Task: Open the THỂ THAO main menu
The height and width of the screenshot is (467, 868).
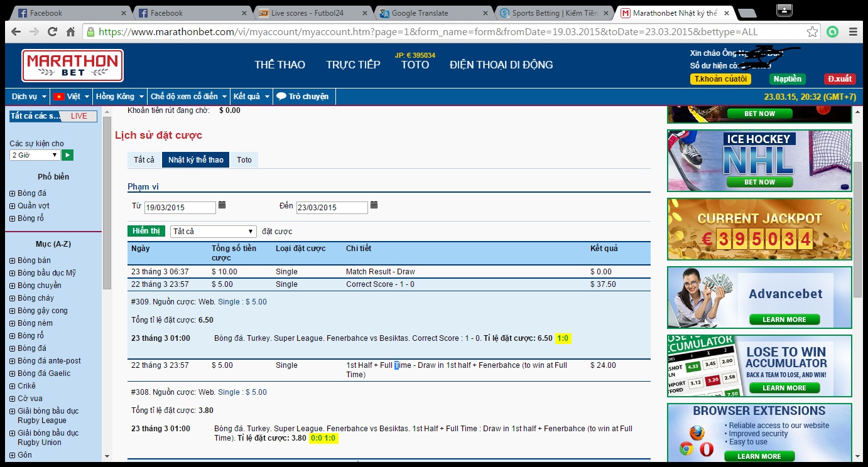Action: point(280,65)
